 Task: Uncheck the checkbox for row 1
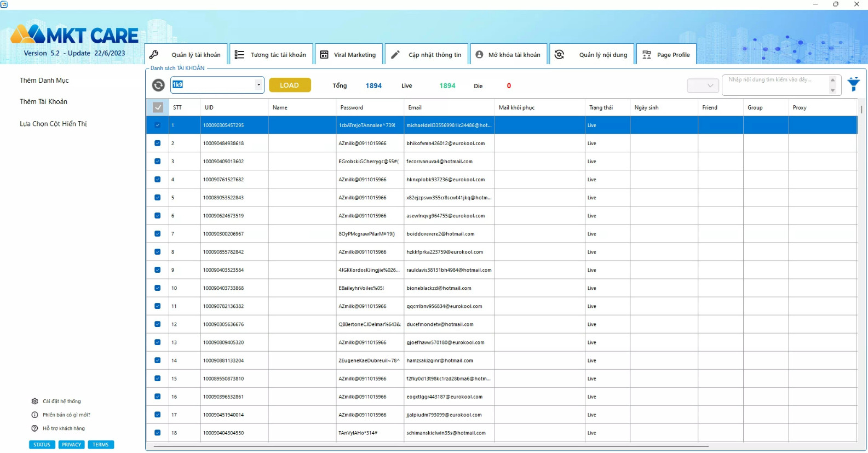coord(158,125)
